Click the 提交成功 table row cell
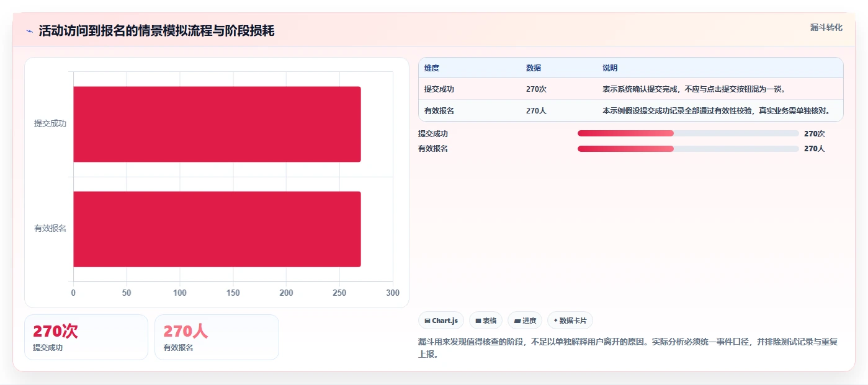Image resolution: width=868 pixels, height=385 pixels. coord(439,89)
